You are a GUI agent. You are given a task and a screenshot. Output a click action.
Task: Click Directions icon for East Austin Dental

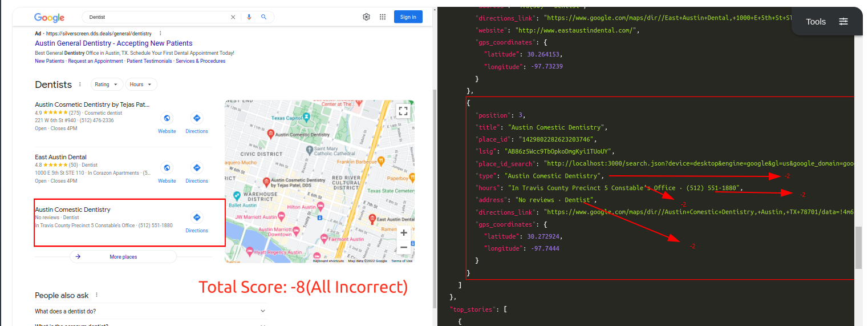(x=197, y=168)
